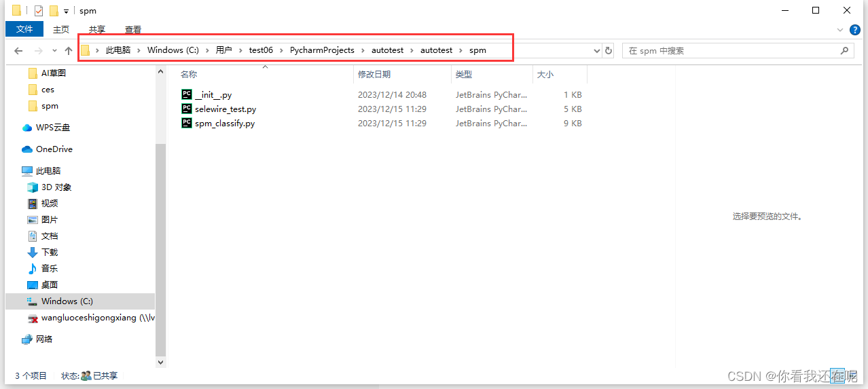Click the PyCharm icon of spm_classify.py
This screenshot has height=389, width=868.
click(187, 123)
